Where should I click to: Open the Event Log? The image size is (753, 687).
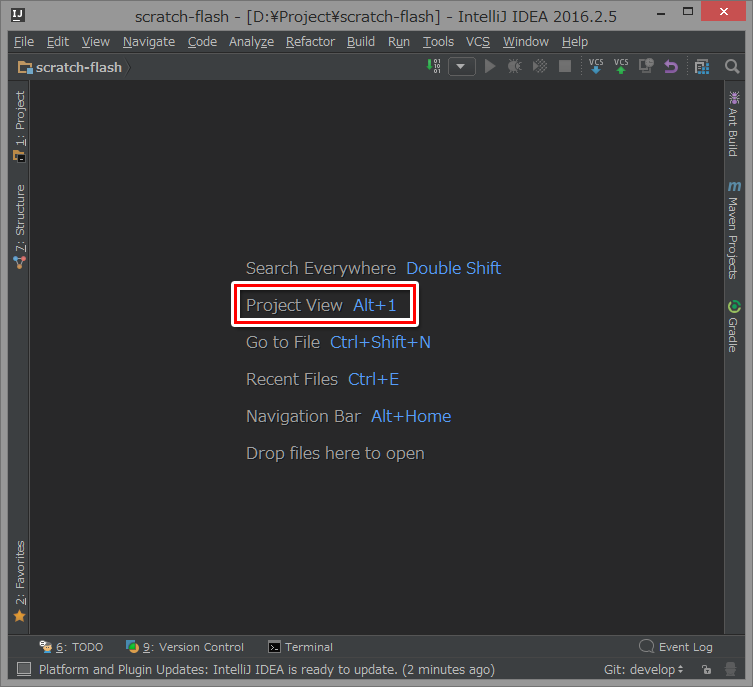[676, 647]
